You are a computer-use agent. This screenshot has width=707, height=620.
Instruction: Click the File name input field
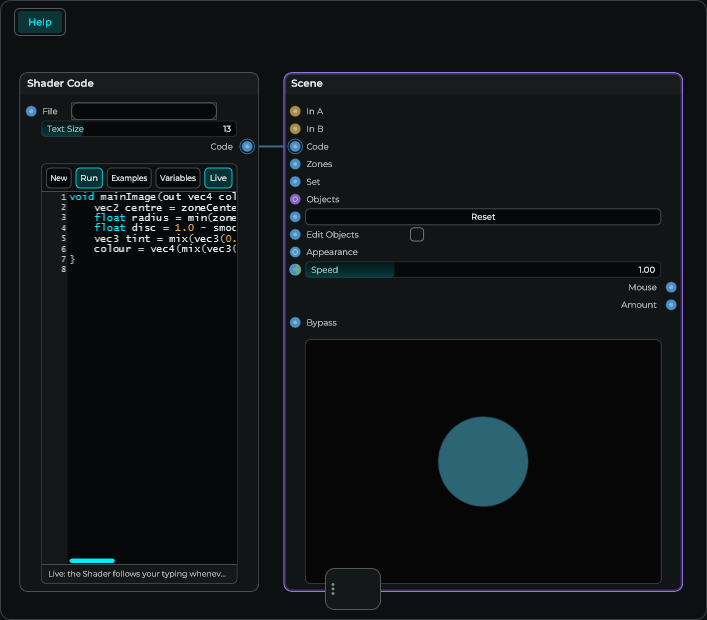pyautogui.click(x=144, y=111)
